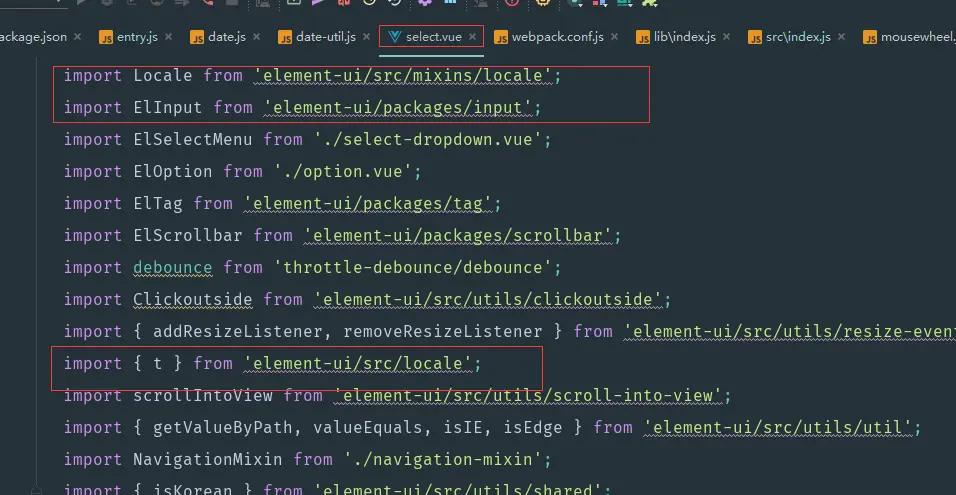The width and height of the screenshot is (956, 495).
Task: Switch to the entry.js tab
Action: pyautogui.click(x=137, y=37)
